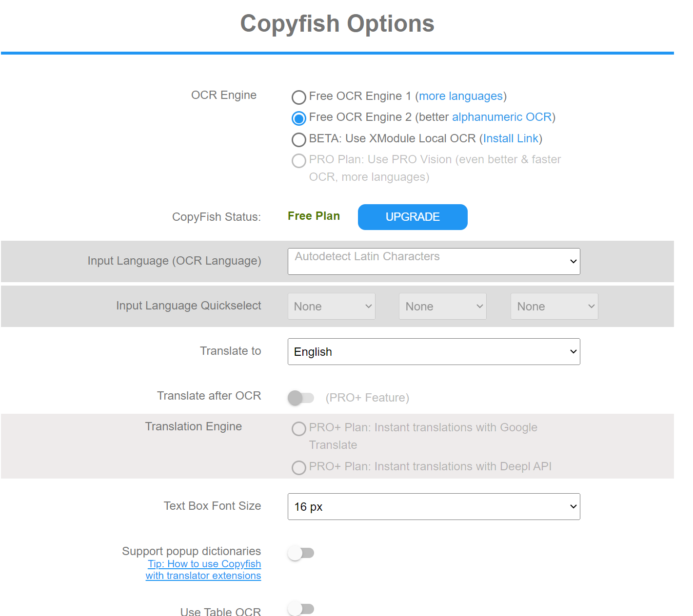The width and height of the screenshot is (693, 616).
Task: Expand the Translate to English dropdown
Action: pyautogui.click(x=434, y=351)
